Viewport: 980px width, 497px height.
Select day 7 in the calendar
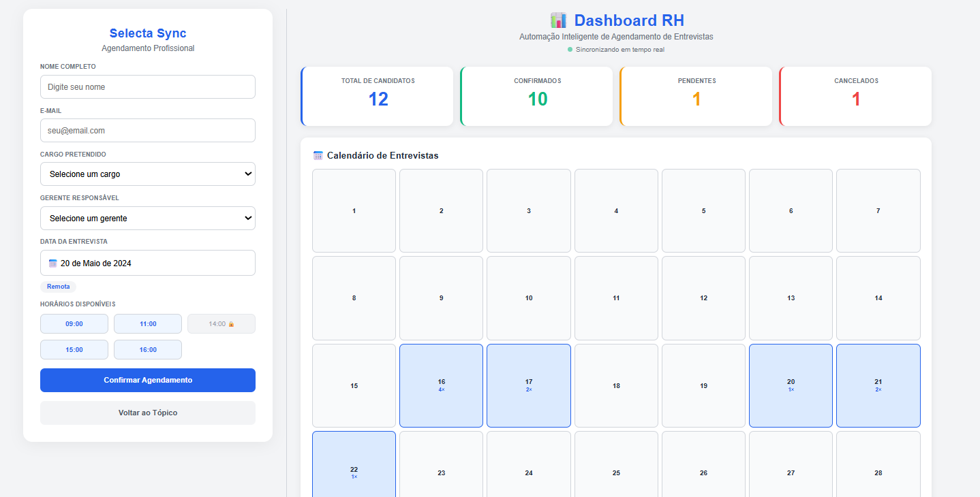[x=878, y=211]
